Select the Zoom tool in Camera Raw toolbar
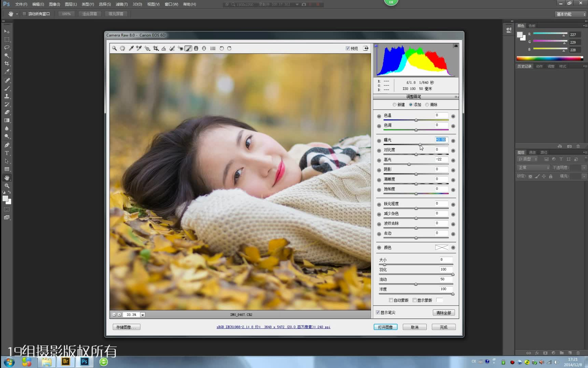 coord(114,48)
